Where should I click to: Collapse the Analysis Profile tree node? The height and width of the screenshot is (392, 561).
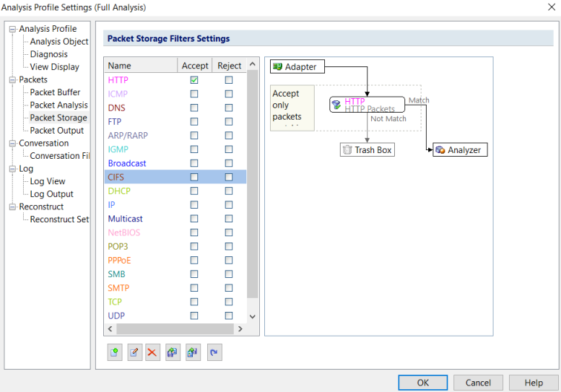point(12,29)
